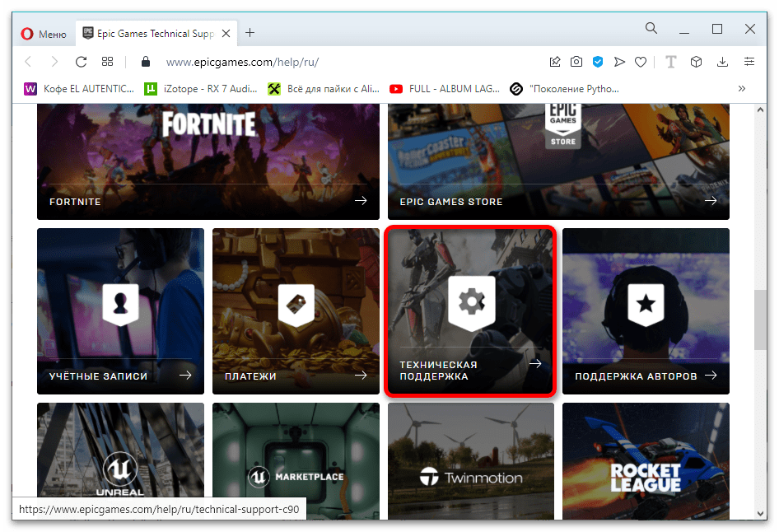Expand hidden bookmarks with double chevron
The height and width of the screenshot is (532, 779).
click(x=742, y=88)
